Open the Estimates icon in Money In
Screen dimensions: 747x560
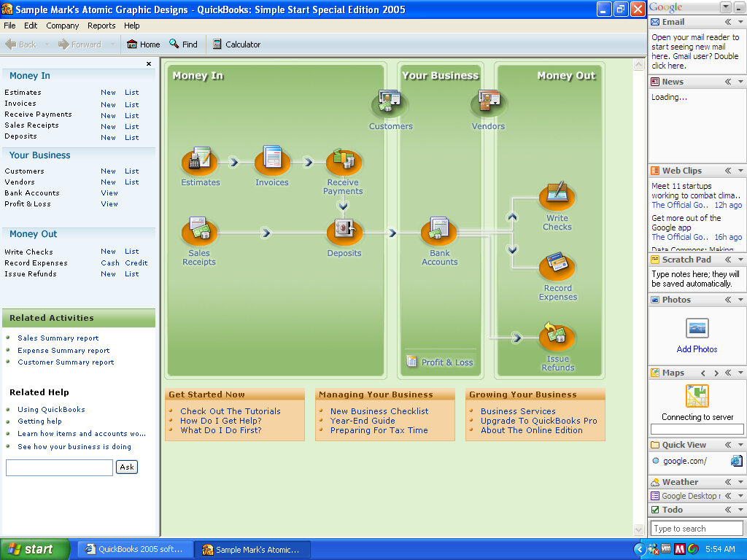199,160
